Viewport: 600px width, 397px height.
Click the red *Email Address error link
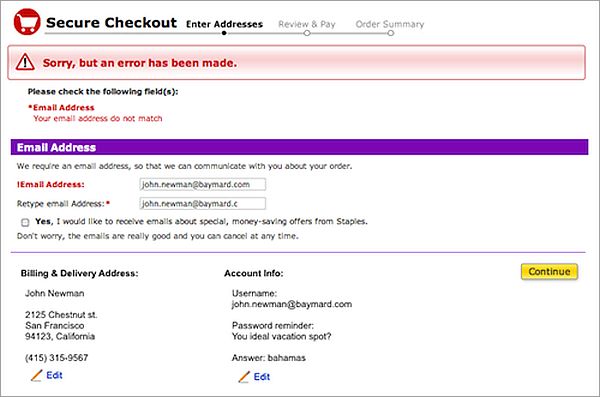pos(61,108)
